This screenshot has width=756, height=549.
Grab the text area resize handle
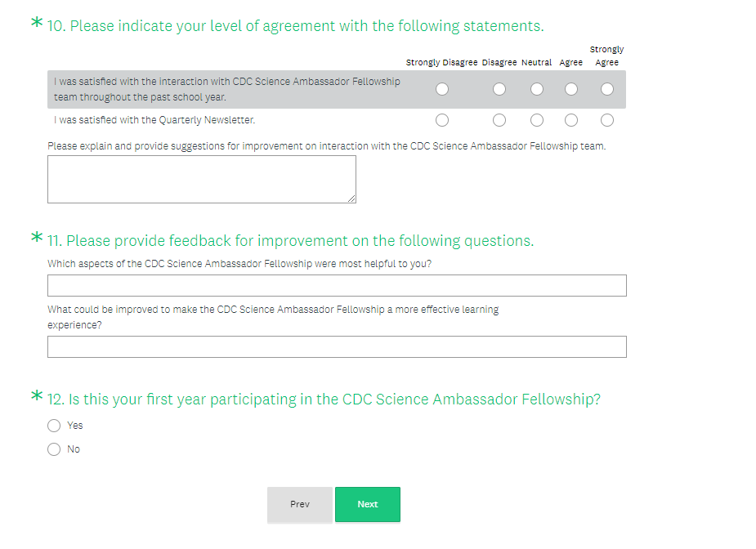(352, 199)
